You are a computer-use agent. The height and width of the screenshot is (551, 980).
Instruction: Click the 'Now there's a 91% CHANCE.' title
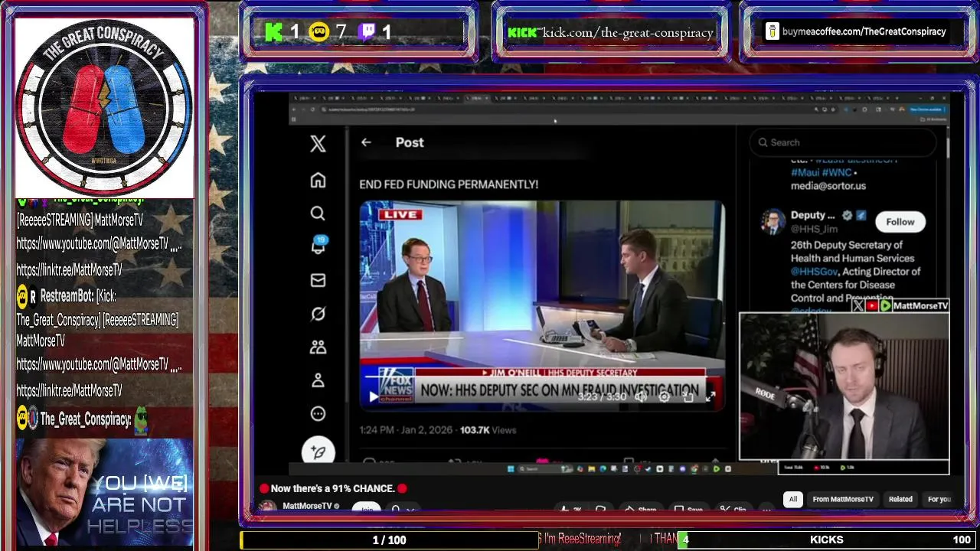click(332, 488)
